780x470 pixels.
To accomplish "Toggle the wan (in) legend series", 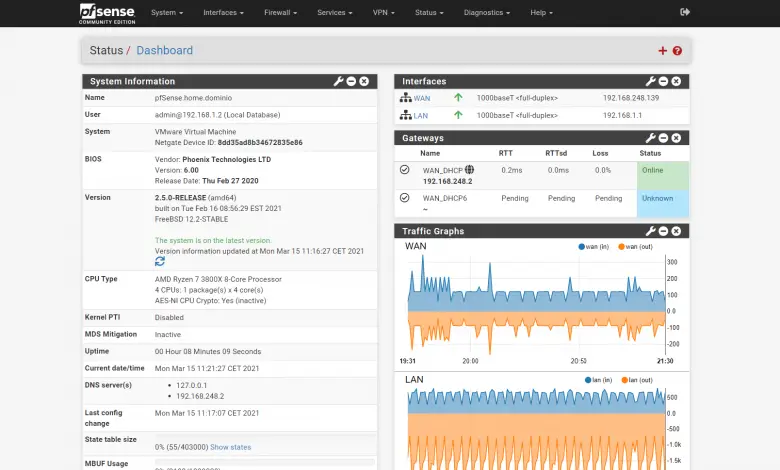I will [x=597, y=246].
